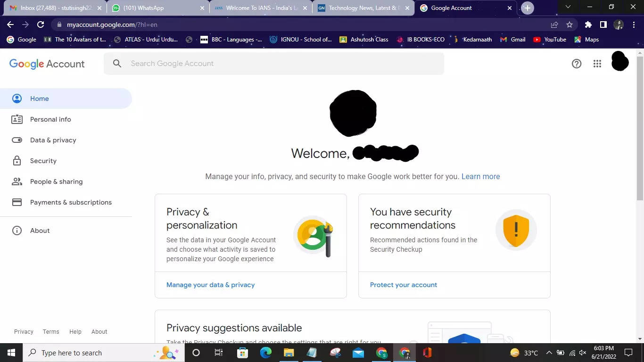This screenshot has height=362, width=644.
Task: Open Microsoft Store from the taskbar
Action: 242,353
